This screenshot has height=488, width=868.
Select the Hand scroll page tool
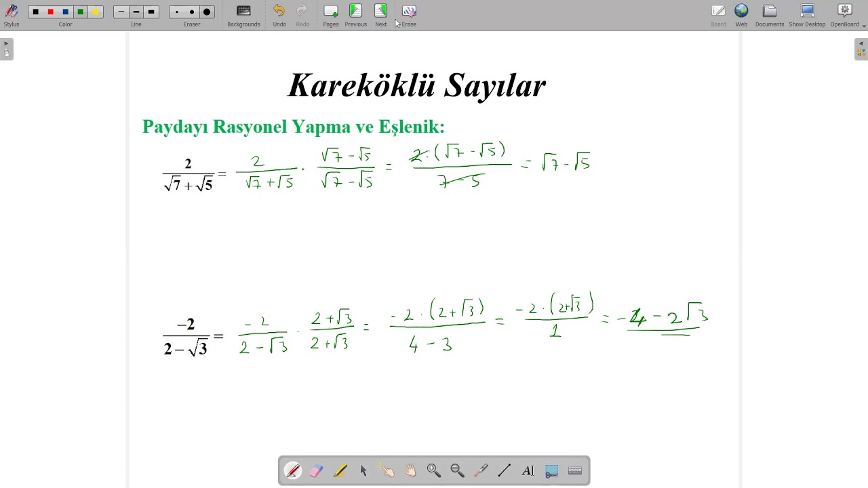click(410, 470)
